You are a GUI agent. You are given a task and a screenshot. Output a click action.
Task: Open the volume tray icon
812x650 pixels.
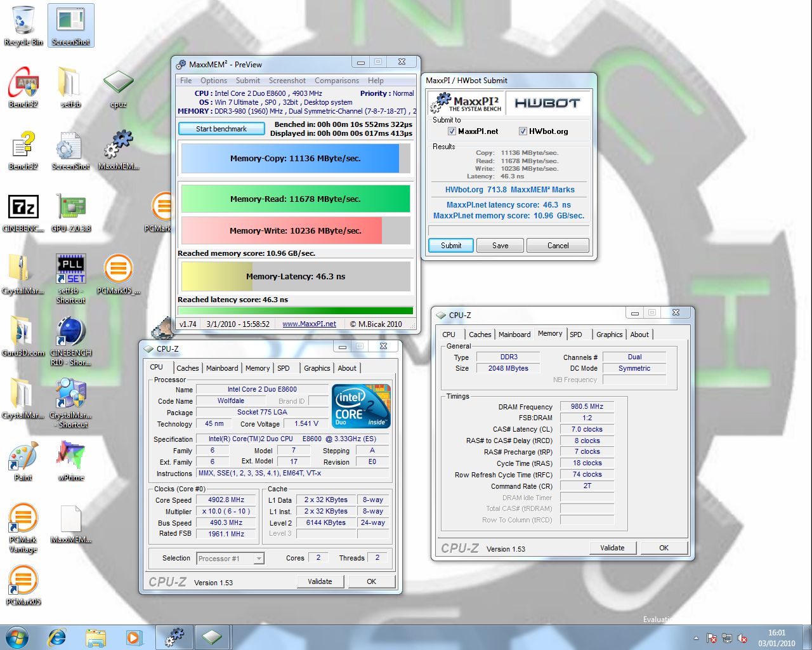point(742,639)
